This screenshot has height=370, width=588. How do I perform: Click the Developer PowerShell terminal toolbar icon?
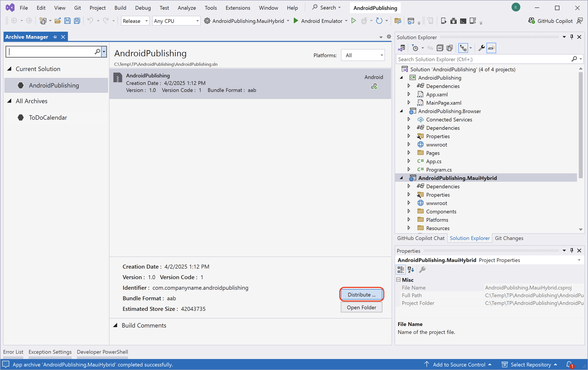pos(463,21)
